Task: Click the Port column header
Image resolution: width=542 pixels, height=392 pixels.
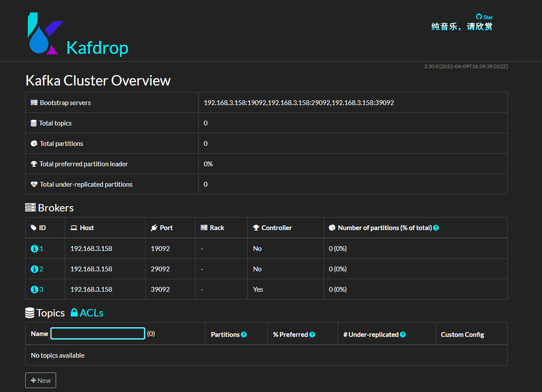Action: click(166, 228)
